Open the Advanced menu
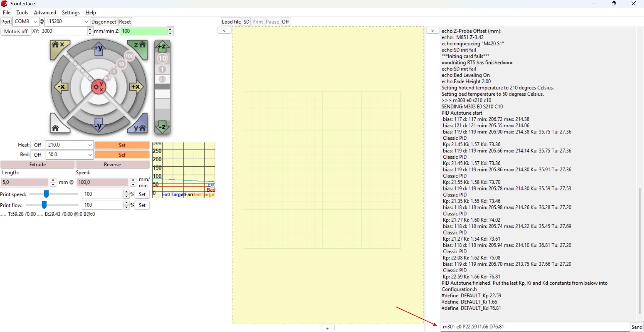 point(45,12)
